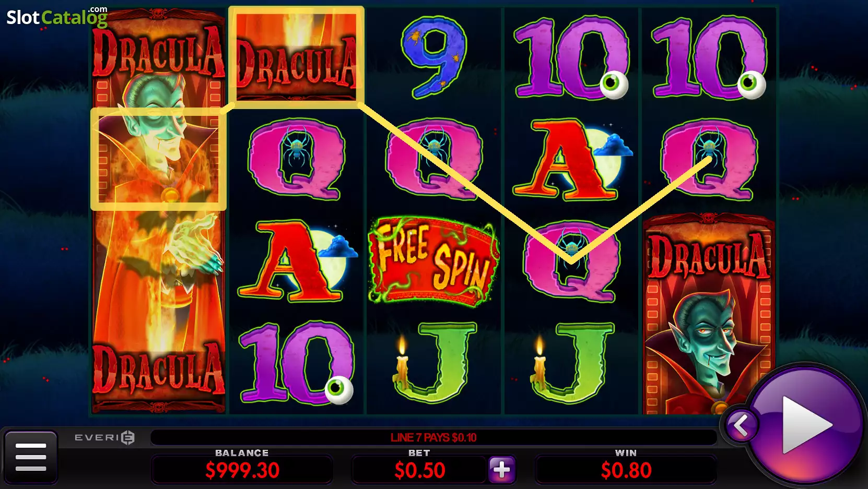Screen dimensions: 868x489
Task: Click the blue 9 symbol
Action: (x=435, y=56)
